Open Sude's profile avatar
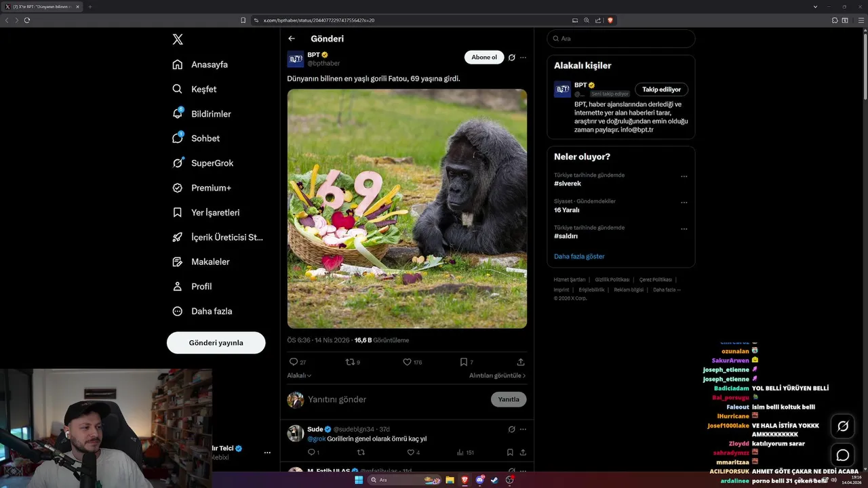This screenshot has height=488, width=868. click(x=296, y=433)
